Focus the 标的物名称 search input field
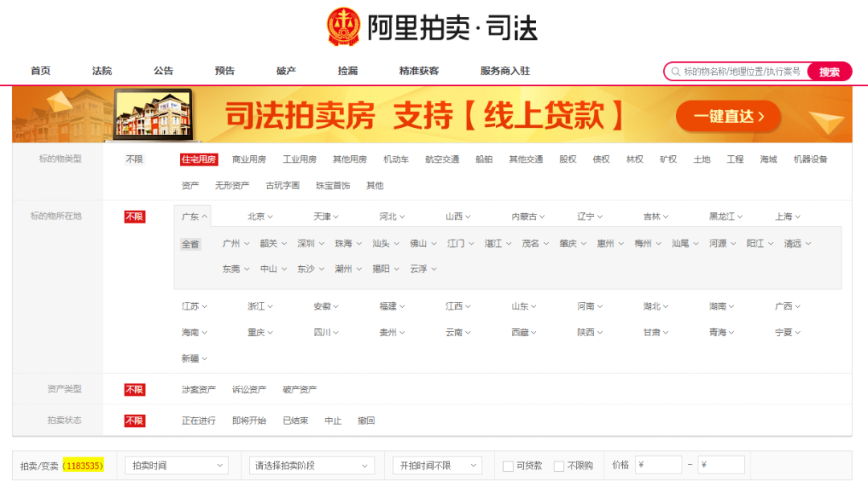868x488 pixels. [742, 72]
